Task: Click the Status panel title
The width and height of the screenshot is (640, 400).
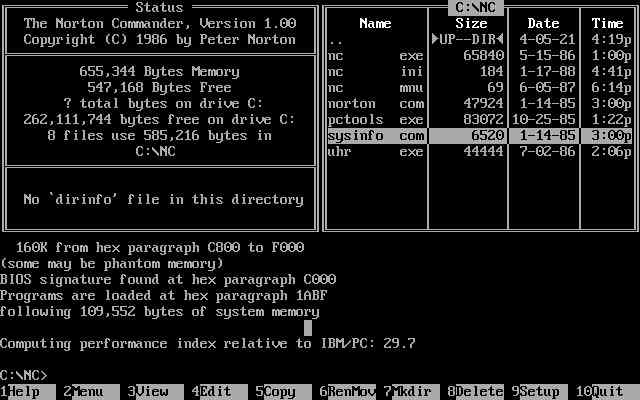Action: click(160, 7)
